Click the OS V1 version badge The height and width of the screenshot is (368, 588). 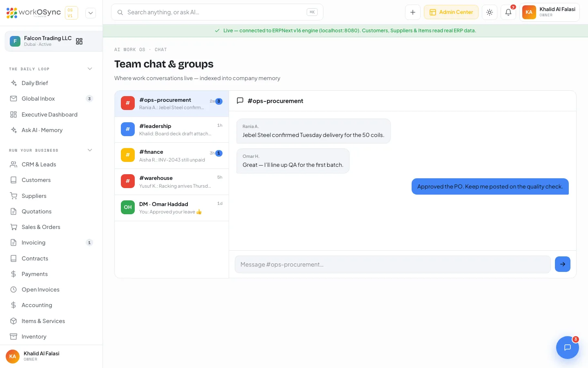tap(71, 13)
